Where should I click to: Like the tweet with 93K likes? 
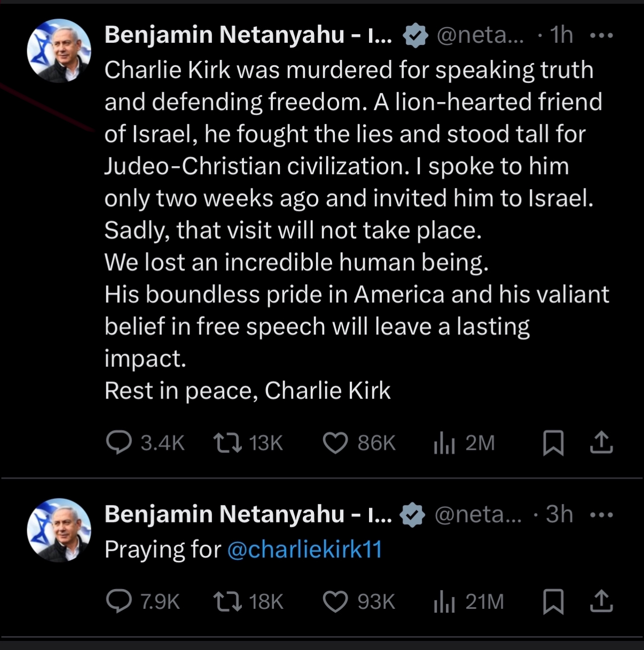coord(335,601)
